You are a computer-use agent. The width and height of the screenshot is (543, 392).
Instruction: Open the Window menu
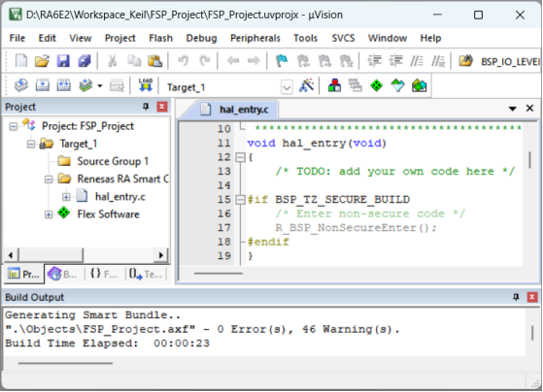[388, 38]
